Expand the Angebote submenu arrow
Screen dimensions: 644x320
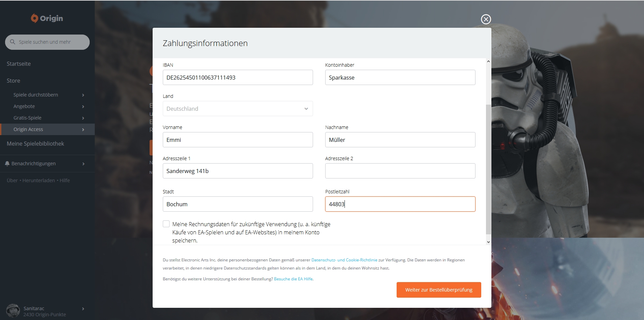tap(83, 107)
